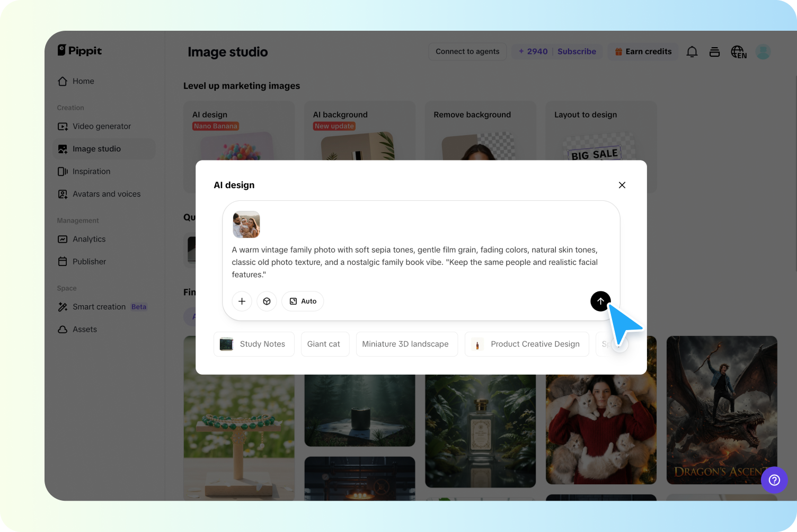The height and width of the screenshot is (532, 797).
Task: Open the stacked tray icon in header
Action: pos(714,51)
